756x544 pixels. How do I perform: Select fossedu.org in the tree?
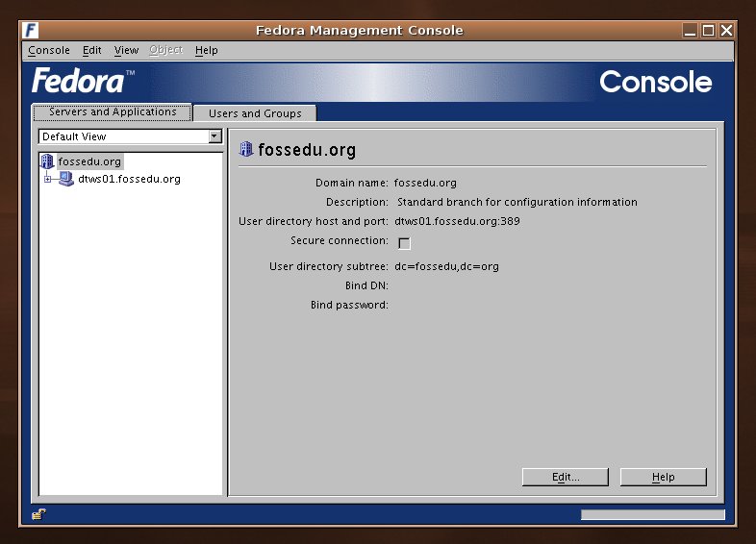point(89,161)
